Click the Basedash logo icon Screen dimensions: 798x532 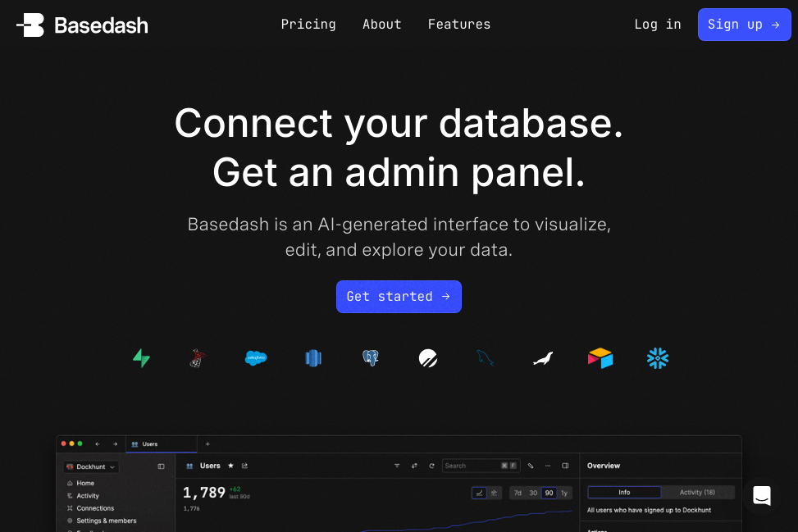tap(30, 25)
